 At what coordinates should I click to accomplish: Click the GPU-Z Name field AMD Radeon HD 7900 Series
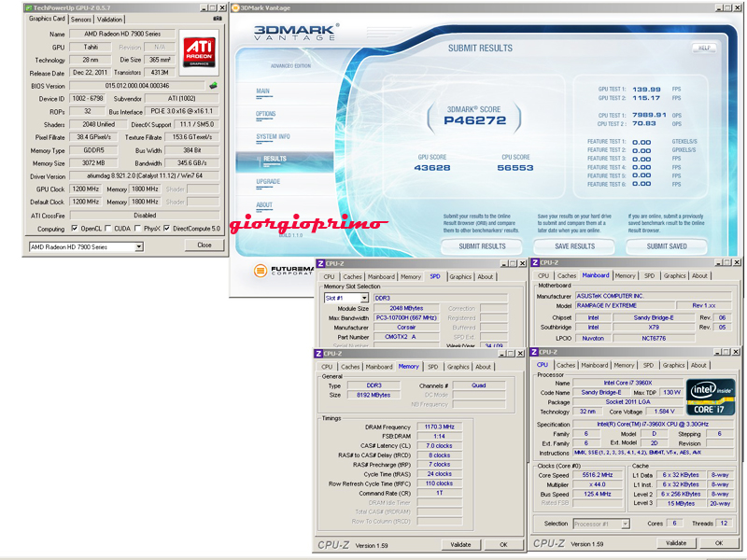coord(122,34)
